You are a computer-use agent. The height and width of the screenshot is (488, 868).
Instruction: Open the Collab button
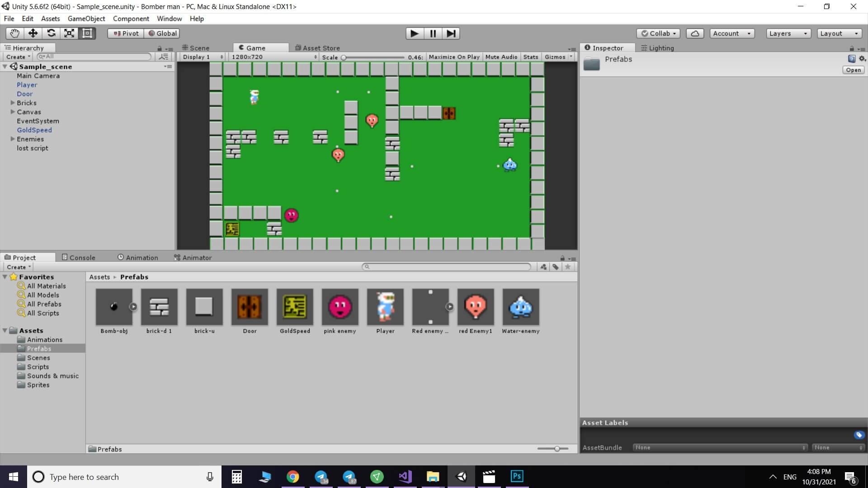tap(658, 33)
